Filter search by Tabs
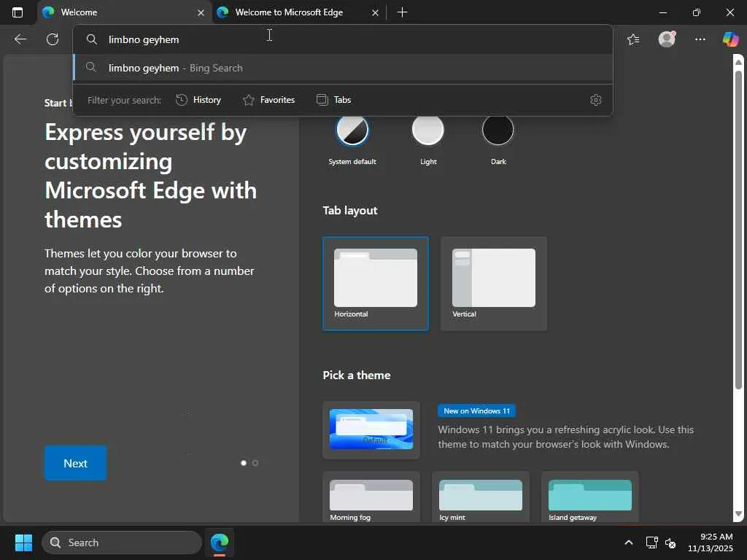This screenshot has height=560, width=747. [333, 100]
